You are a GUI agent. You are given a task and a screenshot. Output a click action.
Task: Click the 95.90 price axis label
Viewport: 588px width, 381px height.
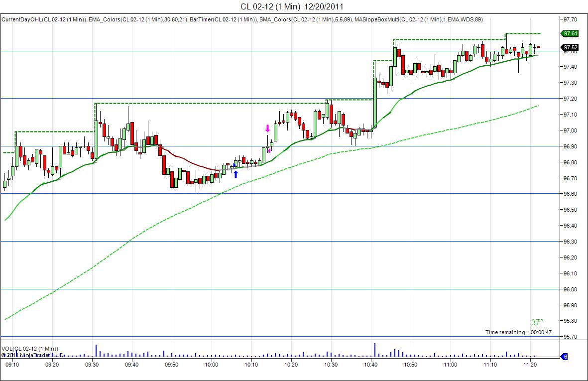[x=571, y=305]
